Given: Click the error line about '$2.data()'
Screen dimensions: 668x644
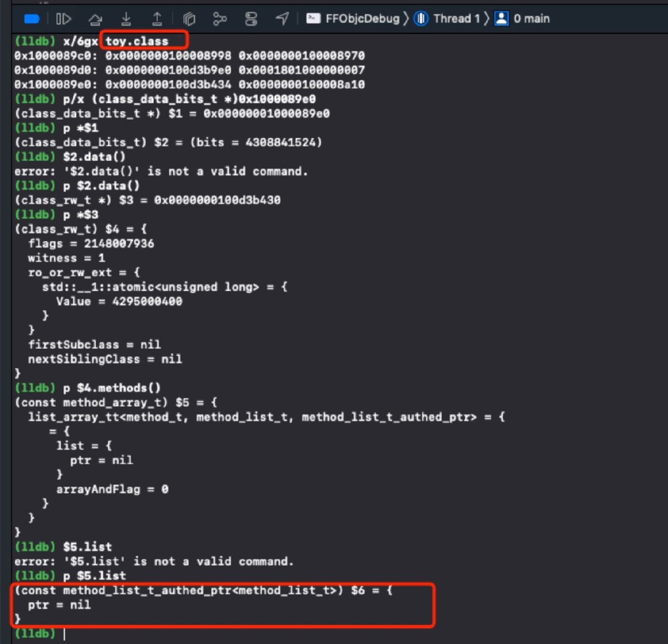Looking at the screenshot, I should pyautogui.click(x=160, y=171).
